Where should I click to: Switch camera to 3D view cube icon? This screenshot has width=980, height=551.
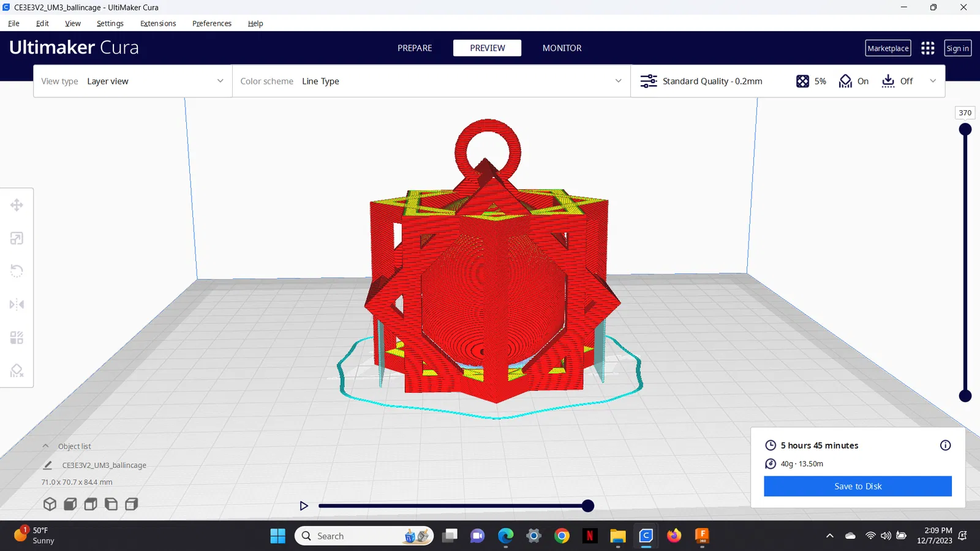[50, 504]
